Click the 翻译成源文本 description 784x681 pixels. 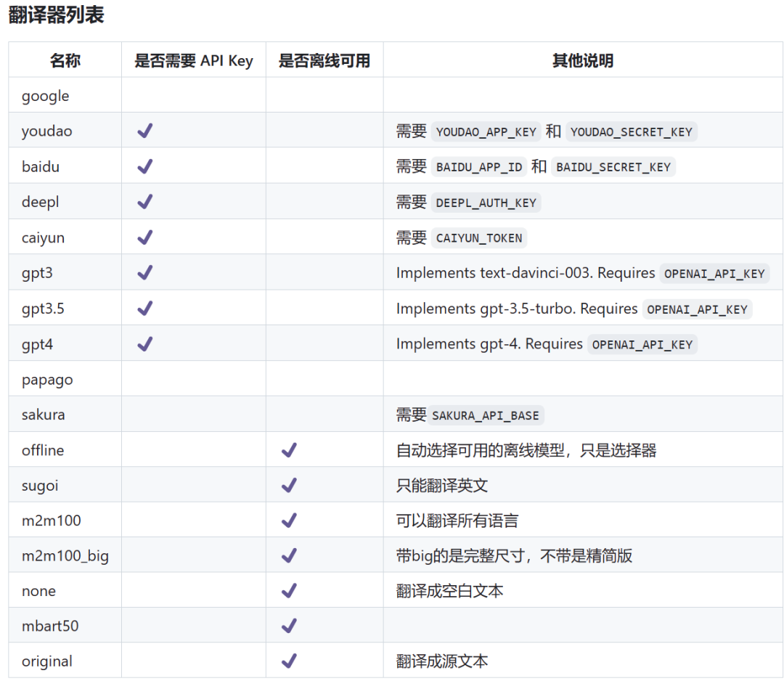[442, 661]
